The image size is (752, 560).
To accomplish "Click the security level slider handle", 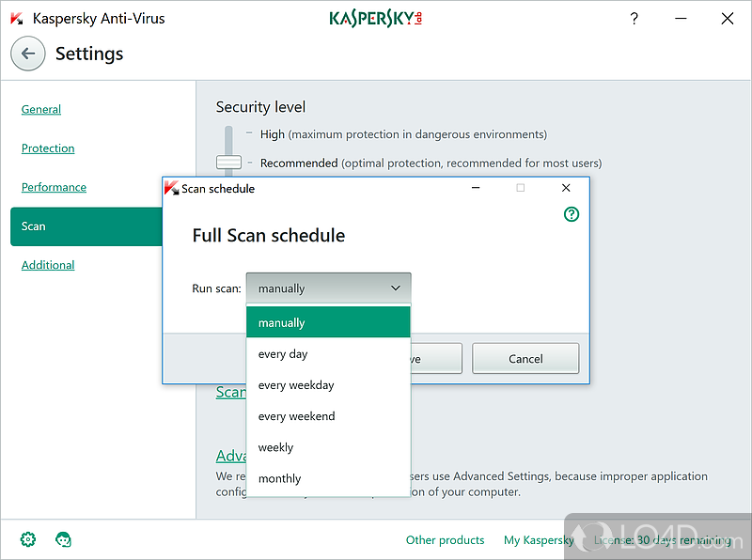I will [228, 162].
